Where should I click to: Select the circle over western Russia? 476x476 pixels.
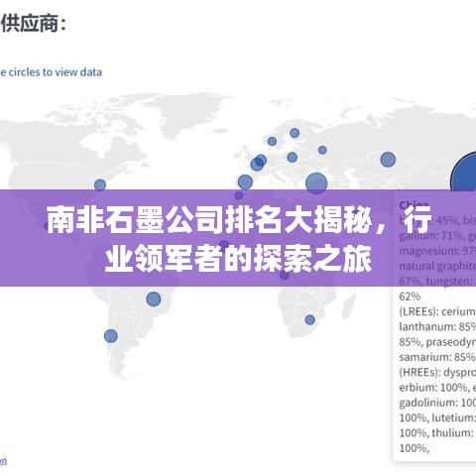pyautogui.click(x=322, y=150)
